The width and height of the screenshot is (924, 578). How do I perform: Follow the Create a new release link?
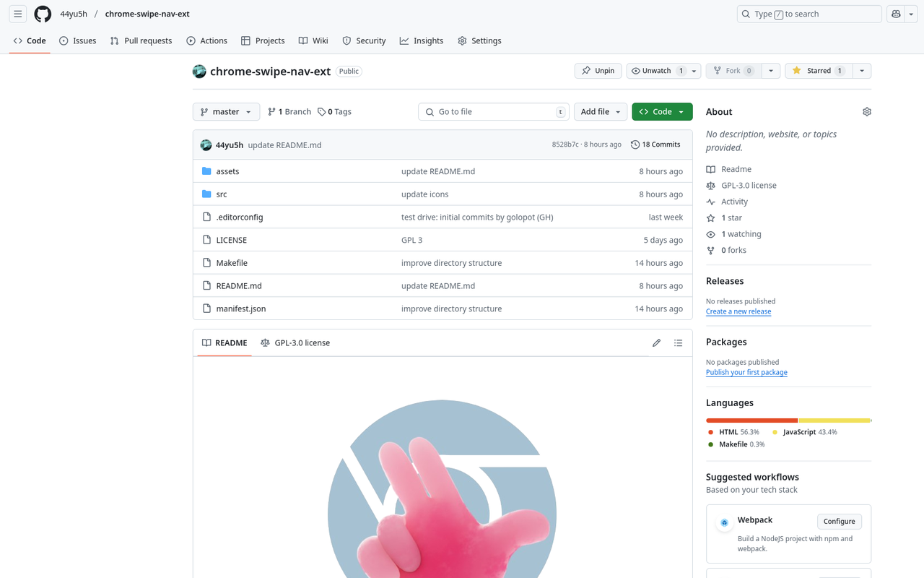(x=738, y=311)
